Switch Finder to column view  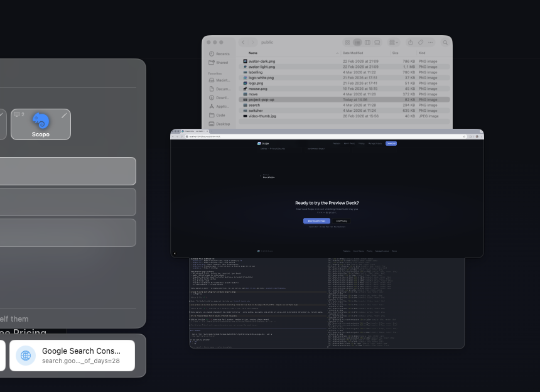(367, 42)
